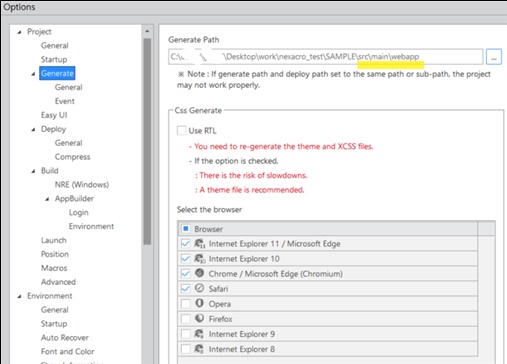507x364 pixels.
Task: Select the Font and Color tree item
Action: [x=68, y=351]
